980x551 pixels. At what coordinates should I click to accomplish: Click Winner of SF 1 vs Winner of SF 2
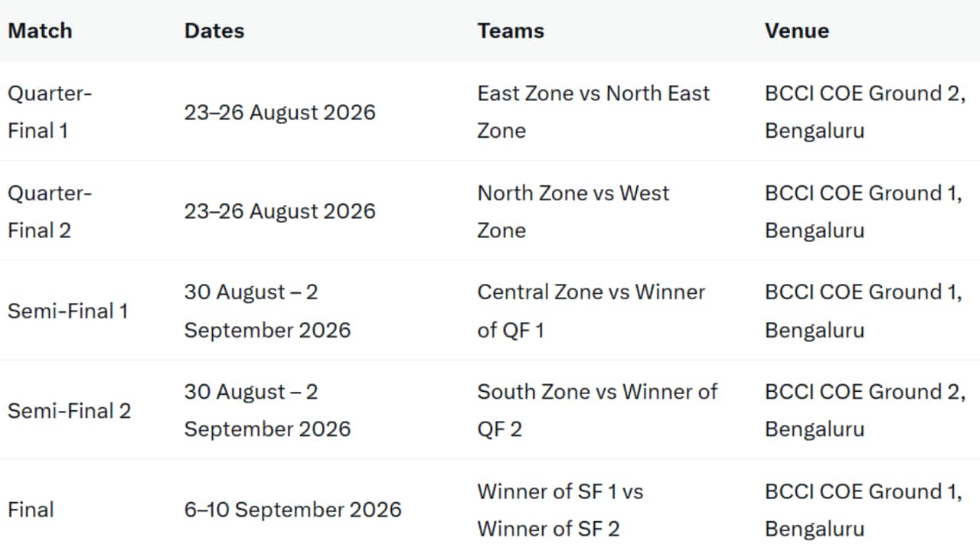(560, 510)
